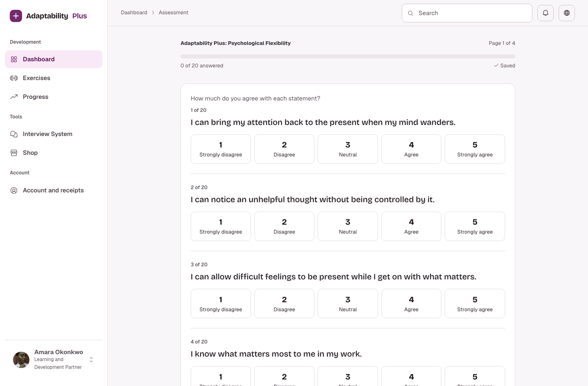Viewport: 588px width, 386px height.
Task: Click the breadcrumb chevron separator
Action: point(153,13)
